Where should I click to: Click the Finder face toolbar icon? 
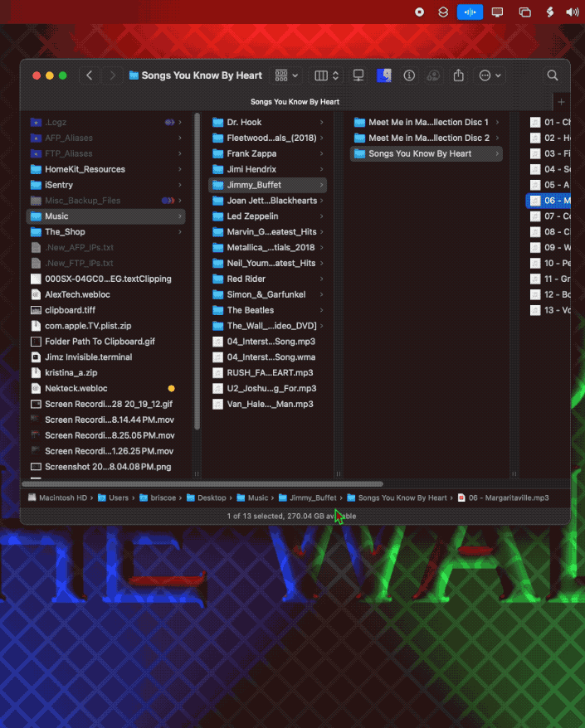(384, 75)
